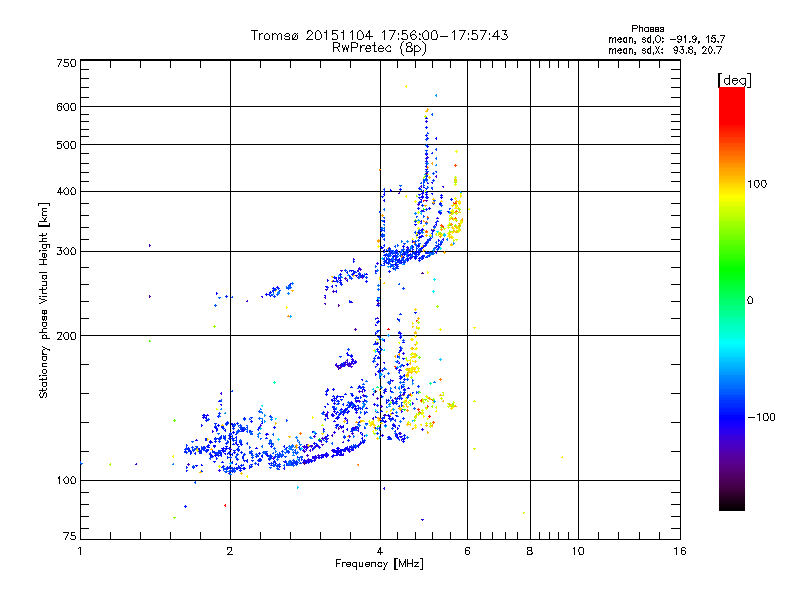This screenshot has width=800, height=600.
Task: Click the x-axis tick label '6'
Action: click(x=467, y=551)
